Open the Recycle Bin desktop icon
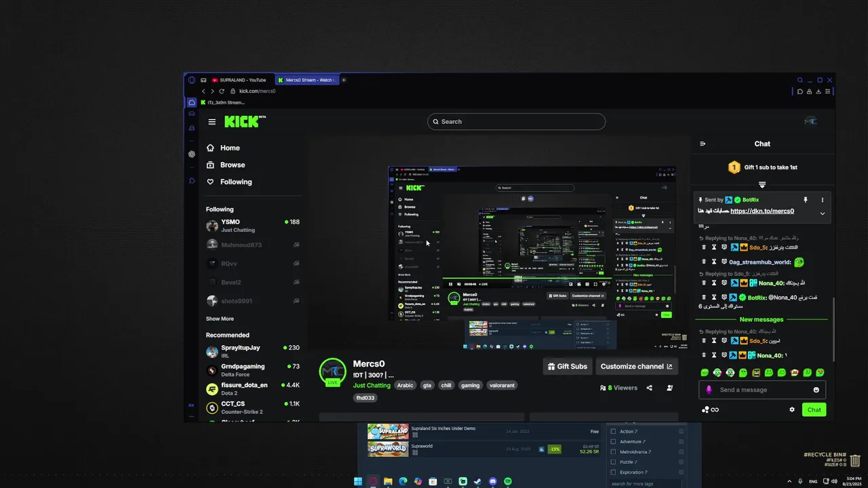Screen dimensions: 868x488 pyautogui.click(x=855, y=460)
